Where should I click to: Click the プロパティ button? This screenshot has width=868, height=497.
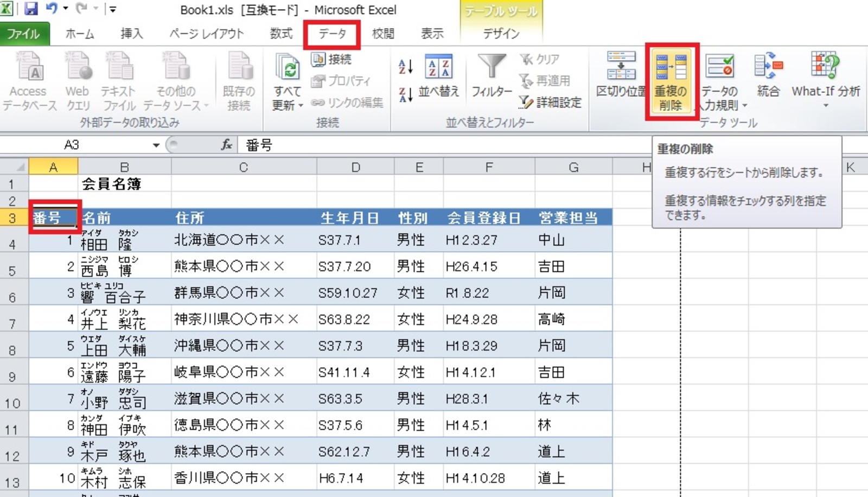coord(341,81)
